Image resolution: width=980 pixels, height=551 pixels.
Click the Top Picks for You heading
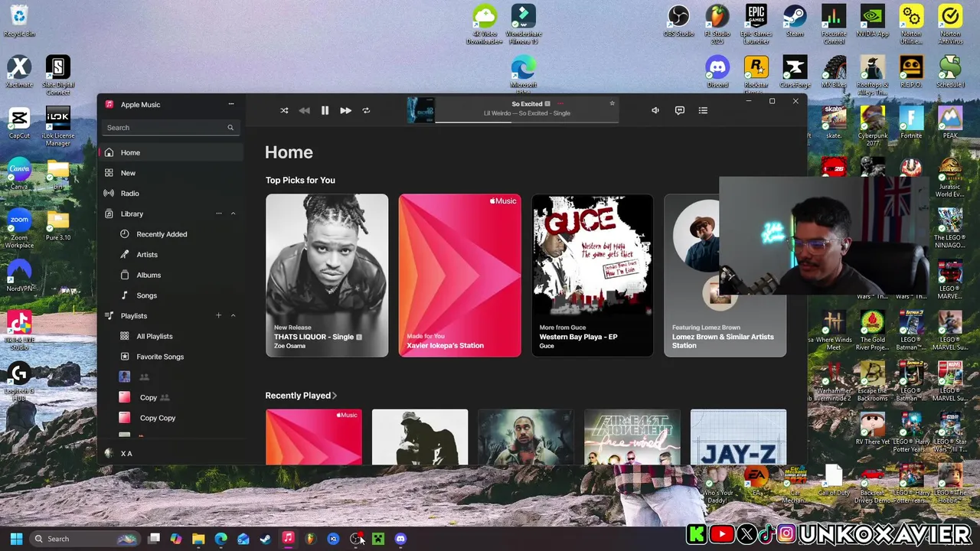point(300,181)
